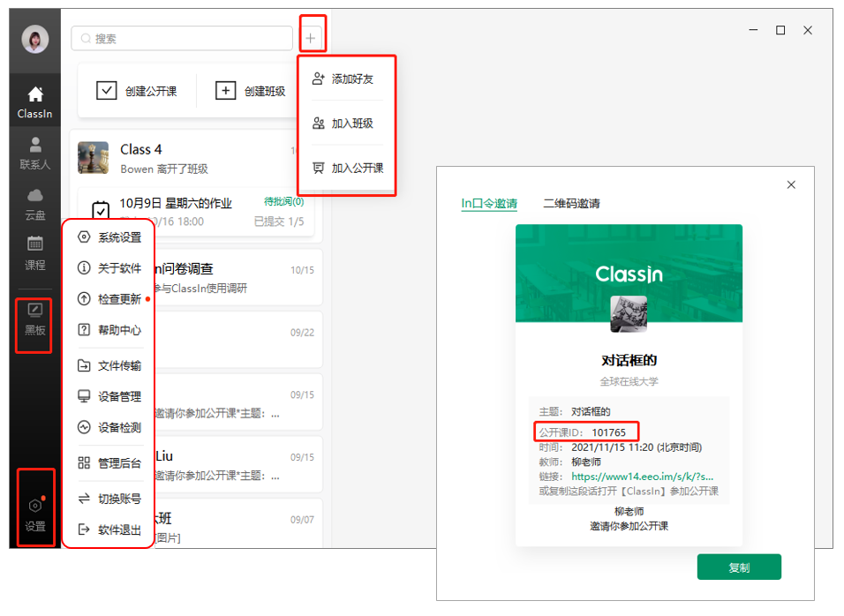
Task: Click the 加入班级 group icon
Action: tap(318, 124)
